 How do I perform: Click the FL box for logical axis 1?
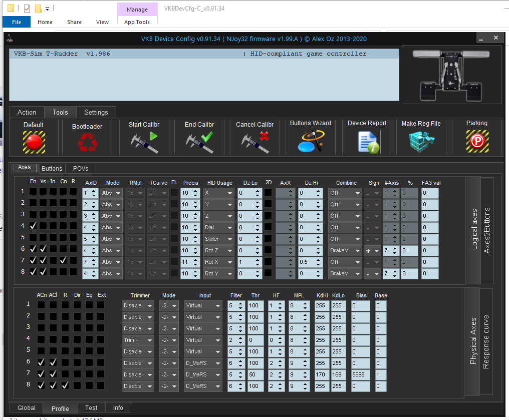point(174,192)
